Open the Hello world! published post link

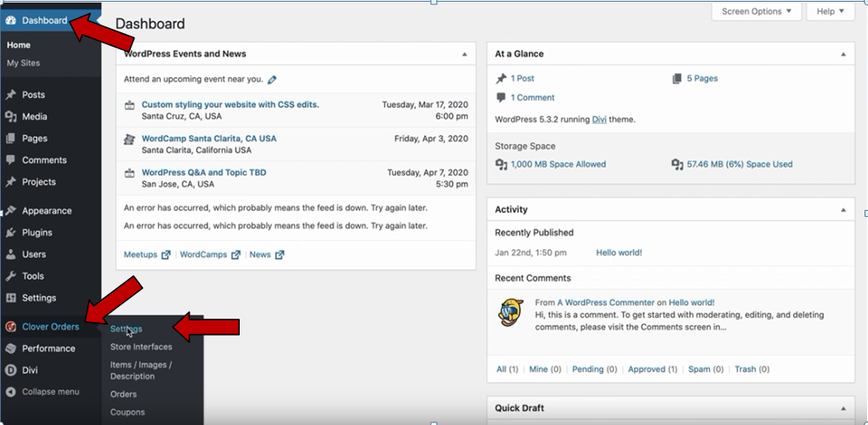[x=619, y=252]
